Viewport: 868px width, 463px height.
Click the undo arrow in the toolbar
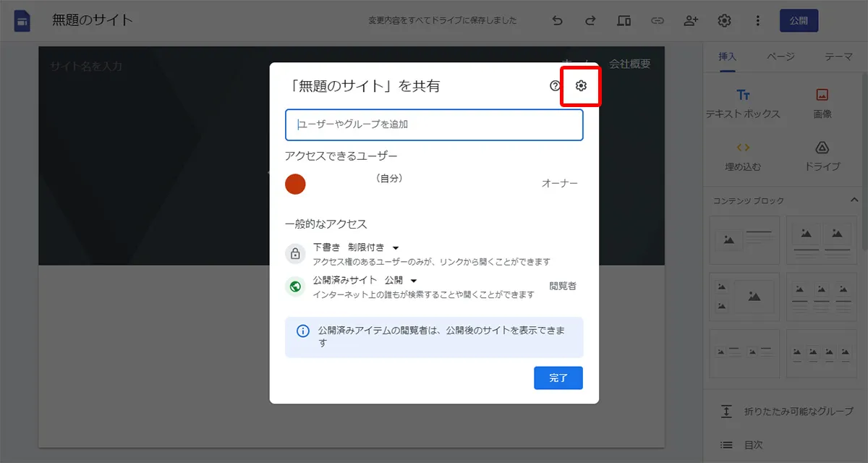556,21
